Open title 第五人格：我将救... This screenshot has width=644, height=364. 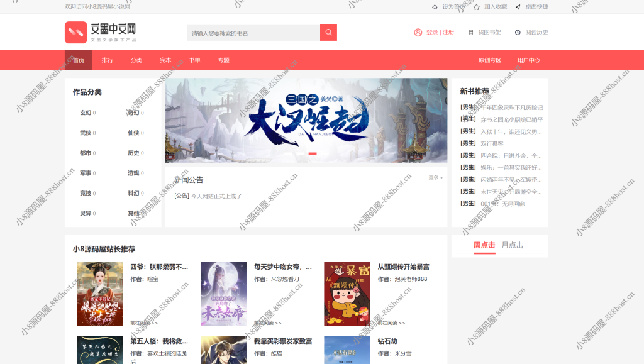click(x=159, y=341)
